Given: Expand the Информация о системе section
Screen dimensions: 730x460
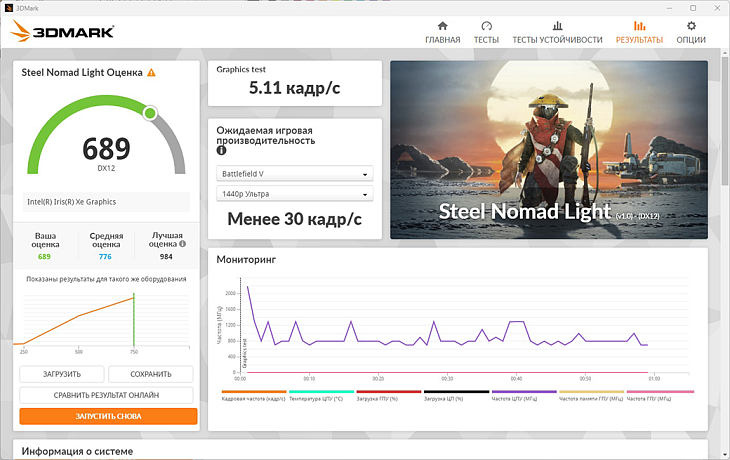Looking at the screenshot, I should [75, 451].
